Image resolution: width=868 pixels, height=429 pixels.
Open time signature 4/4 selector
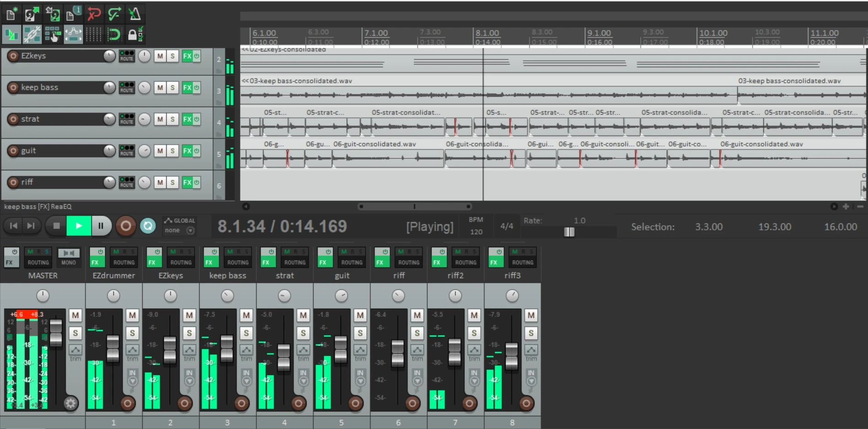tap(507, 226)
